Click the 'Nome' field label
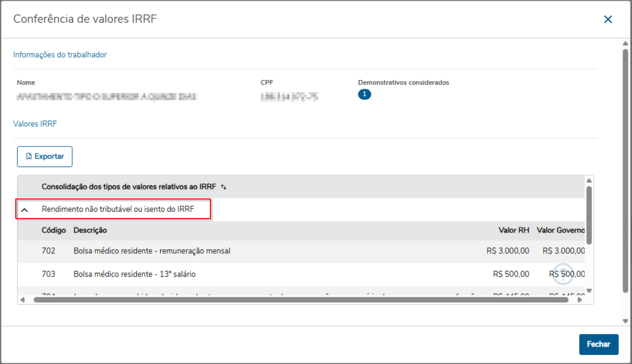Viewport: 632px width, 364px height. [x=26, y=83]
